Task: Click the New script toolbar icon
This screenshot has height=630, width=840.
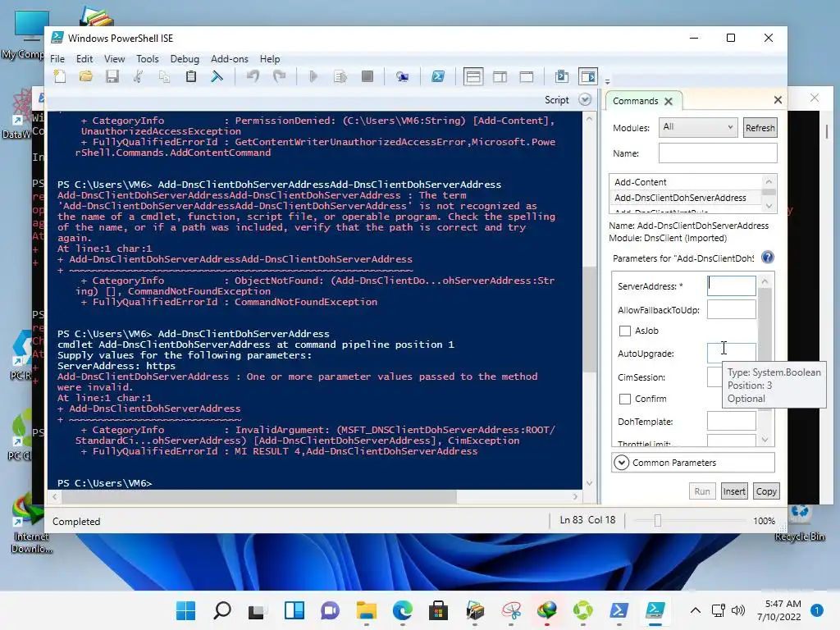Action: (x=60, y=76)
